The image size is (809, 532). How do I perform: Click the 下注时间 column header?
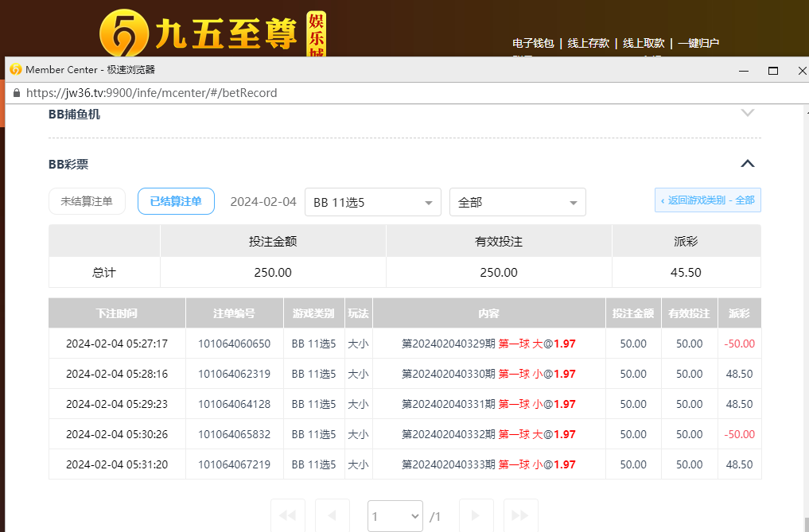(117, 313)
